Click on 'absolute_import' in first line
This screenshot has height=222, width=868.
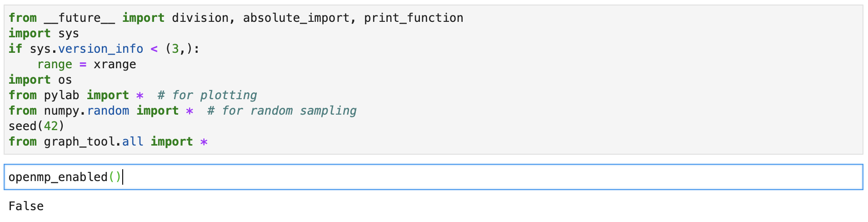click(x=296, y=18)
